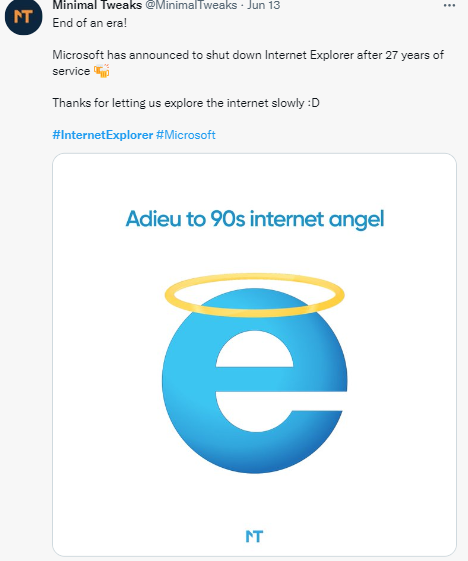Open the three-dot more options menu

click(449, 6)
